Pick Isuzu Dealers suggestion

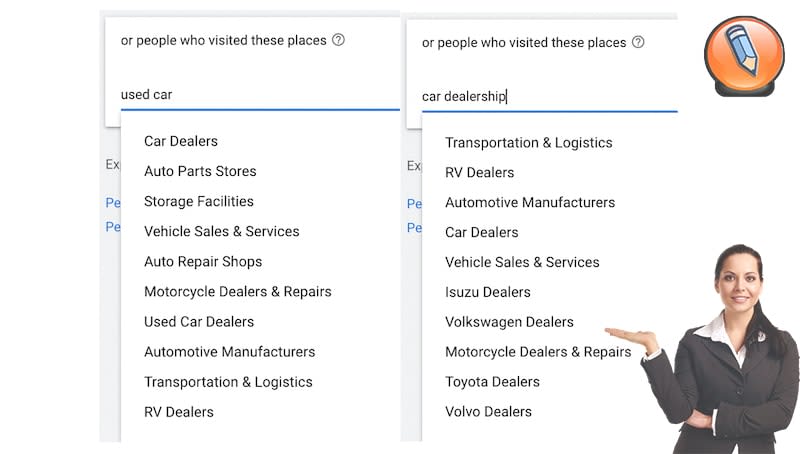(x=488, y=292)
